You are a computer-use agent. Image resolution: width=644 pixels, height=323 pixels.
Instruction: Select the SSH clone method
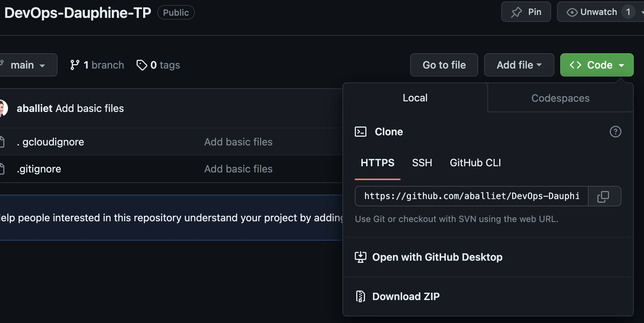pos(422,163)
